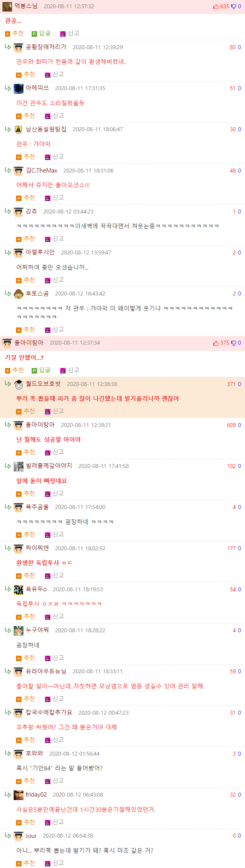Open username link 칼국수에칼추가요
Screen dimensions: 245x868
[49, 713]
